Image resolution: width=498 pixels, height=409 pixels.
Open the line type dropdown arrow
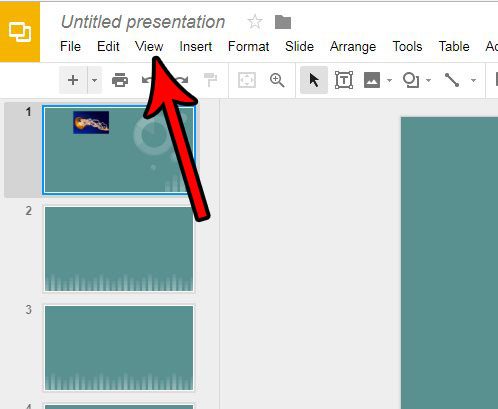click(473, 80)
